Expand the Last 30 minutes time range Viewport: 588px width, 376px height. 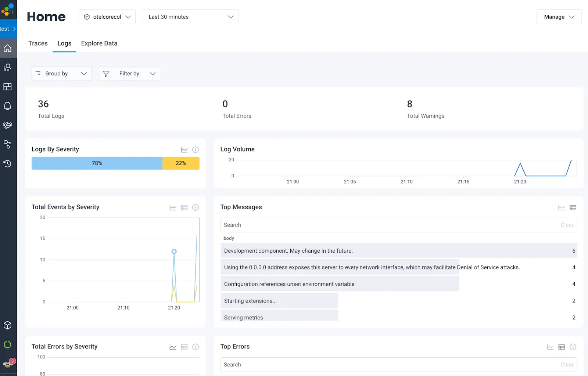pyautogui.click(x=190, y=17)
